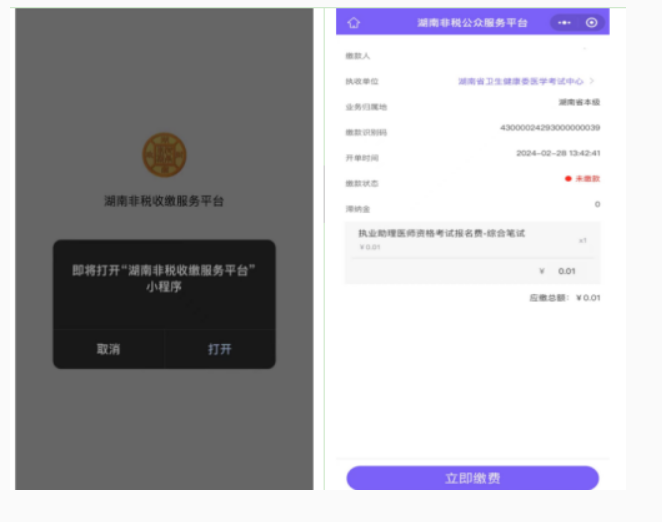Image resolution: width=662 pixels, height=522 pixels.
Task: Tap the x1 quantity on fee item
Action: (582, 240)
